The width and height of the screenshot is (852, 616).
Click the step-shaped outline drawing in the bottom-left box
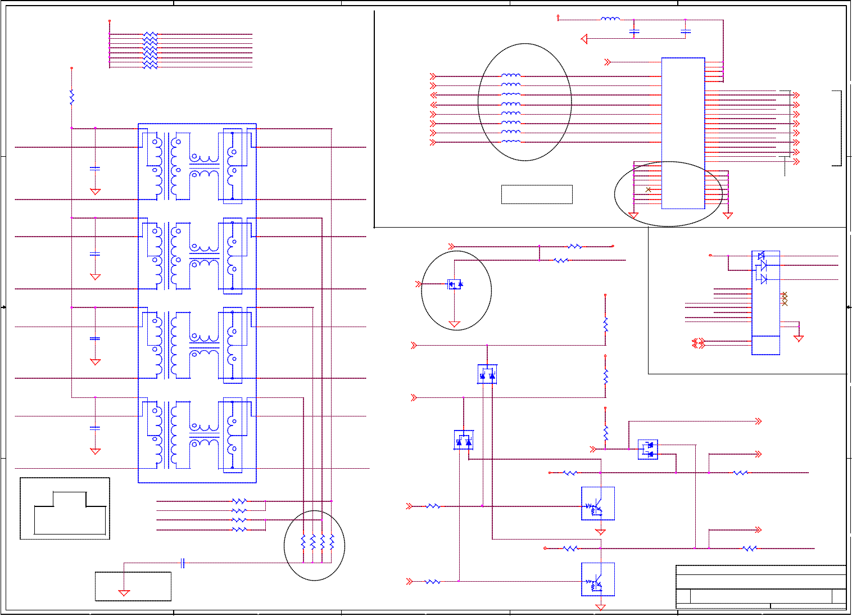tap(70, 513)
